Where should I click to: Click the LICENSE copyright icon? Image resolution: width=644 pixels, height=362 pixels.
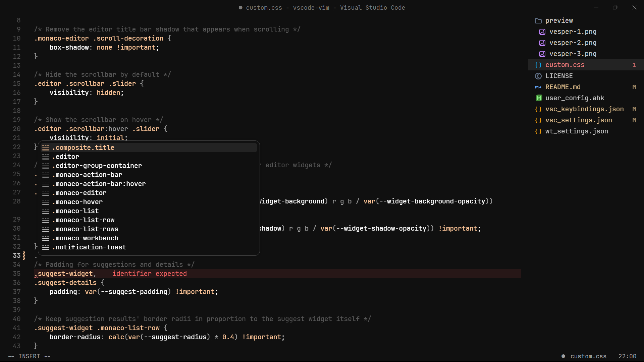[x=538, y=76]
